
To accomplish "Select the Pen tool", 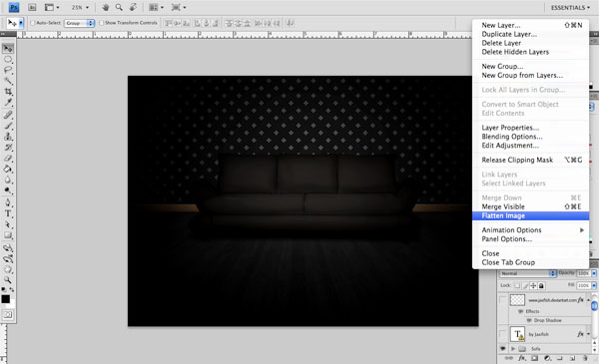I will pos(8,202).
